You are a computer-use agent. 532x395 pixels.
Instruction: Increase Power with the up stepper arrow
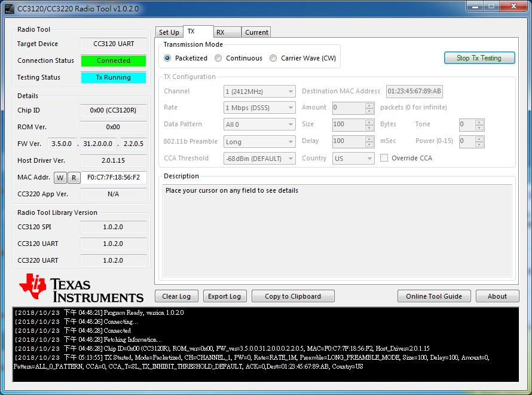click(x=479, y=139)
